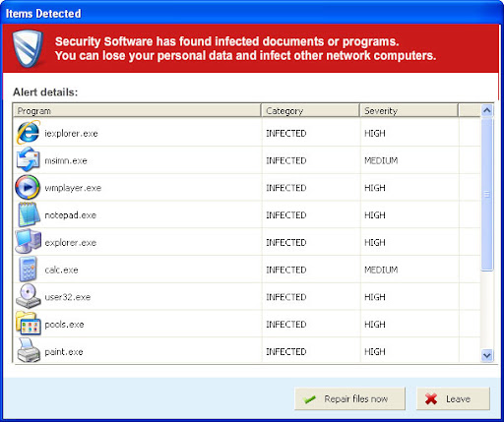The width and height of the screenshot is (504, 422).
Task: Select the calc.exe file name
Action: 61,270
